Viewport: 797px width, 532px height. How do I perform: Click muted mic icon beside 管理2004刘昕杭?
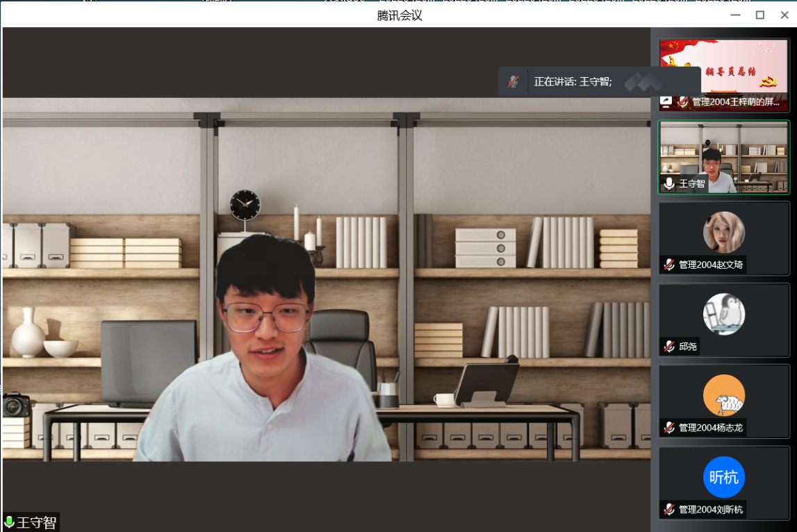(x=669, y=510)
